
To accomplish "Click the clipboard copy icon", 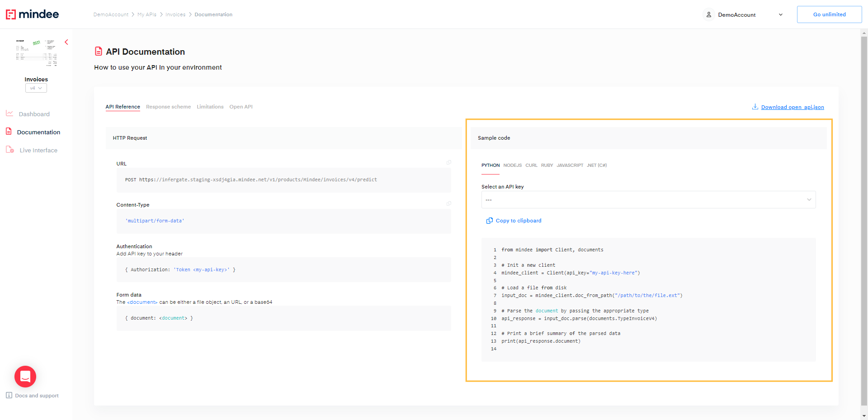I will tap(489, 221).
